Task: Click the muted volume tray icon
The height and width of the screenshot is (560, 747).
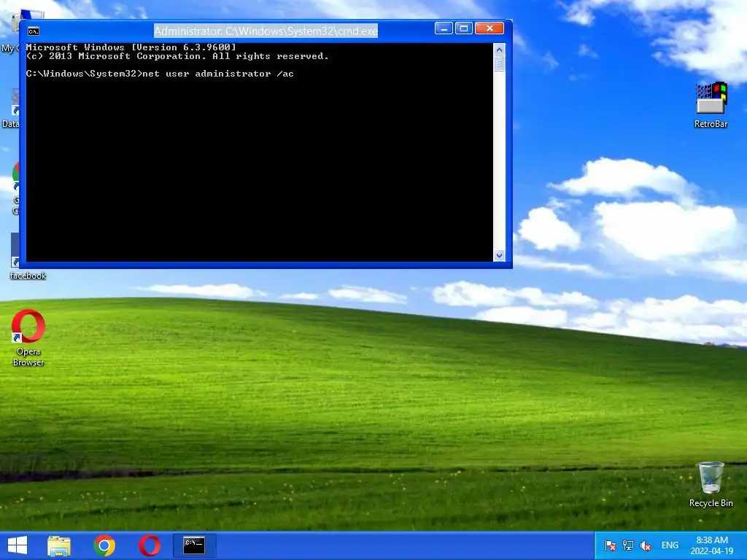Action: pyautogui.click(x=646, y=545)
